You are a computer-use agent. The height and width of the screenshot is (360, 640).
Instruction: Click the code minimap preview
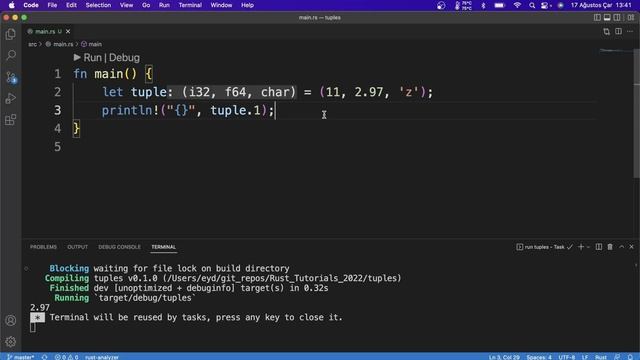pyautogui.click(x=615, y=51)
